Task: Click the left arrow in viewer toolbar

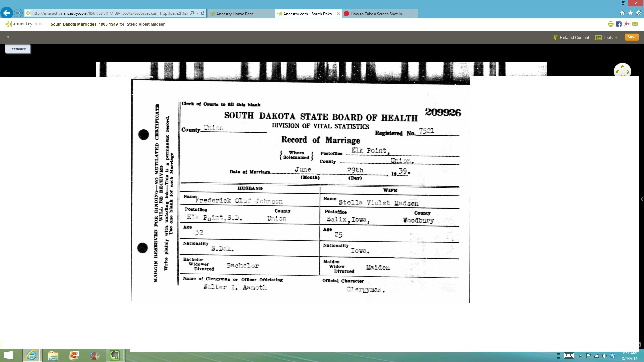Action: click(x=8, y=37)
